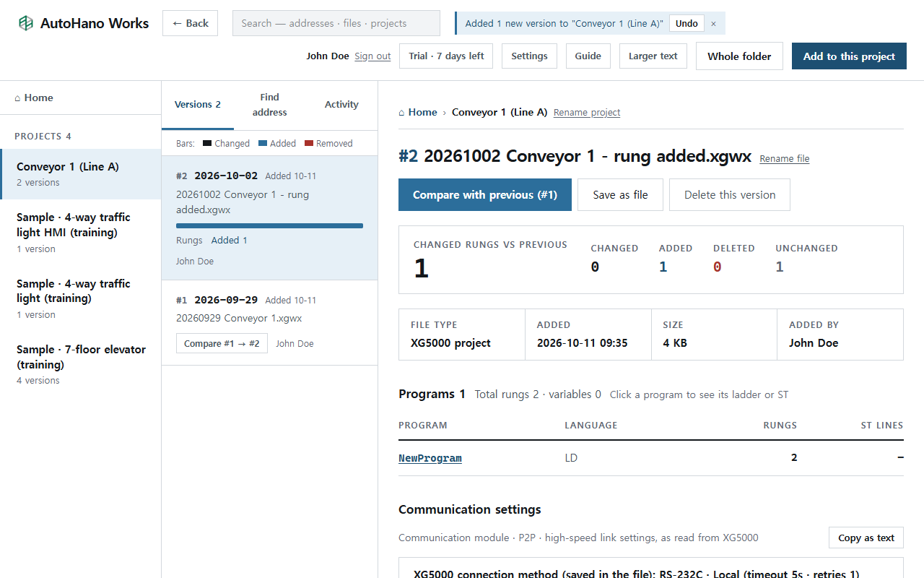Open the NewProgram program link
Screen dimensions: 924x578
pos(430,458)
